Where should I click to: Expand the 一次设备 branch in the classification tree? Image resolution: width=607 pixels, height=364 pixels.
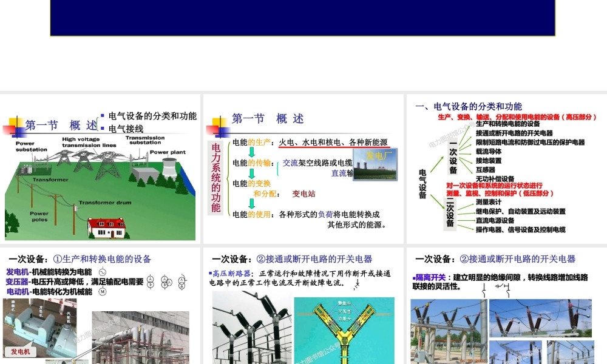[x=452, y=157]
